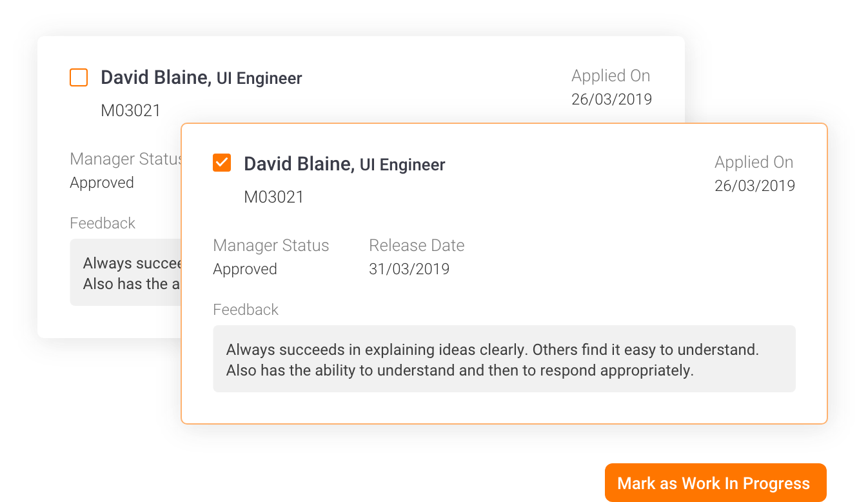Uncheck the orange checkbox on the highlighted card
The height and width of the screenshot is (502, 868).
click(222, 163)
